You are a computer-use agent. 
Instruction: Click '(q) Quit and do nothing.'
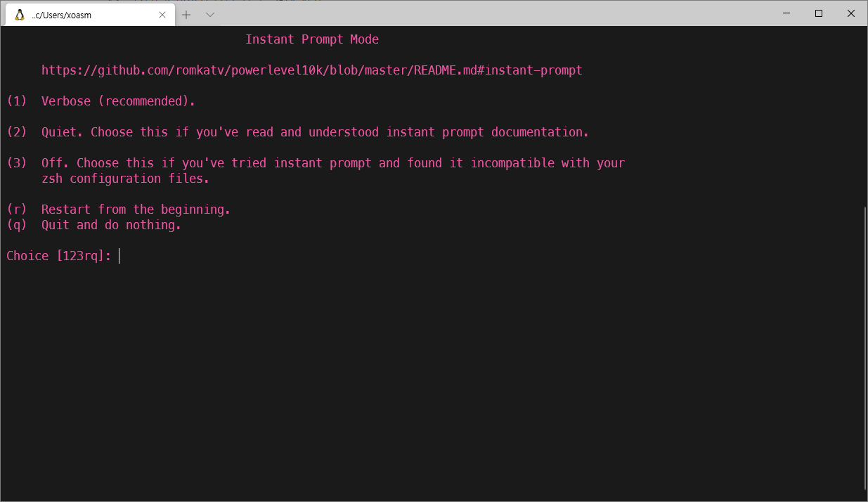[94, 225]
